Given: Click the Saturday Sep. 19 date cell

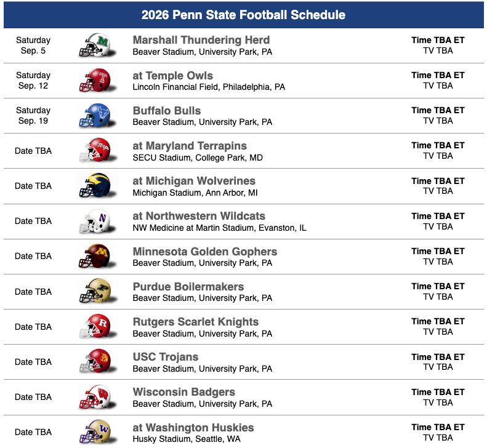Looking at the screenshot, I should pos(33,116).
